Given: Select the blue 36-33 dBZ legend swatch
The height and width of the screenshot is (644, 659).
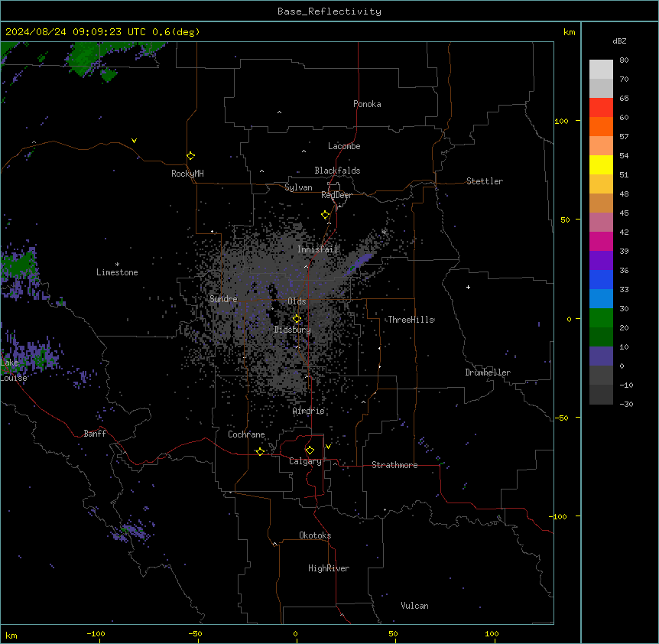Looking at the screenshot, I should click(x=601, y=279).
